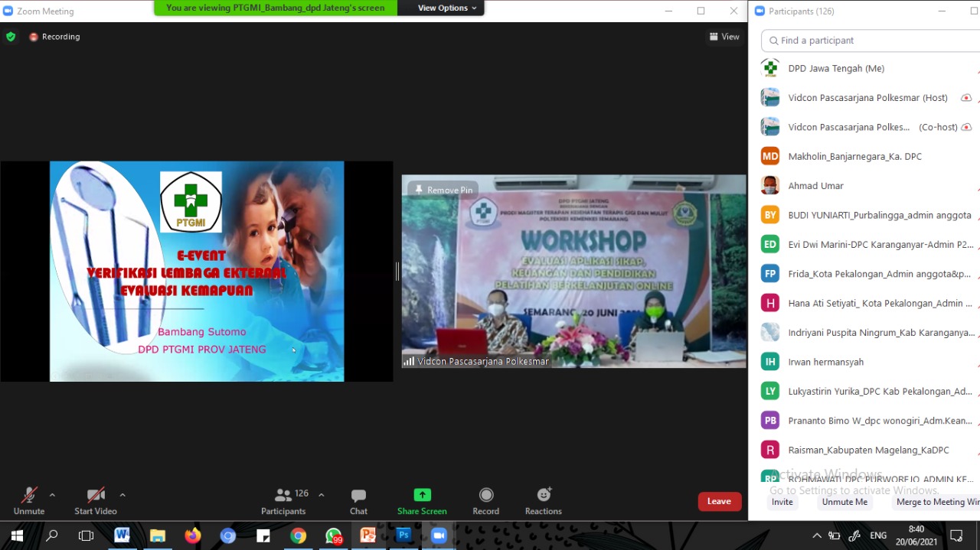Start Video in Zoom toolbar
Viewport: 980px width, 550px height.
96,501
